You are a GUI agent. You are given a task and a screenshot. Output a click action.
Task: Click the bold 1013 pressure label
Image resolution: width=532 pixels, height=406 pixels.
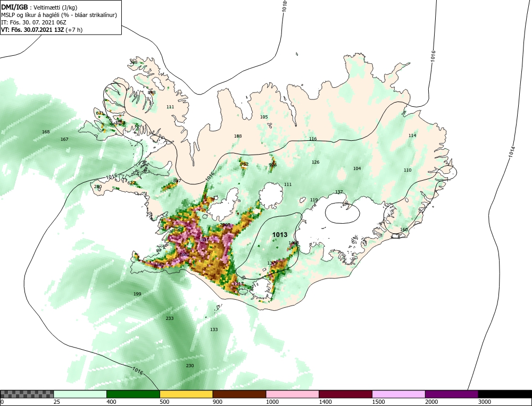tap(280, 234)
